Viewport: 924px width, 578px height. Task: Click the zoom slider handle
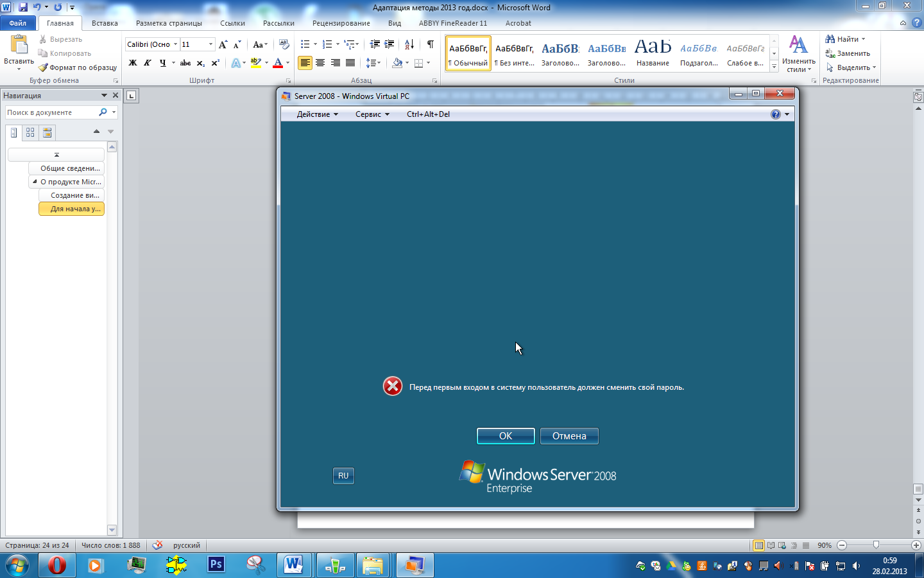point(876,545)
